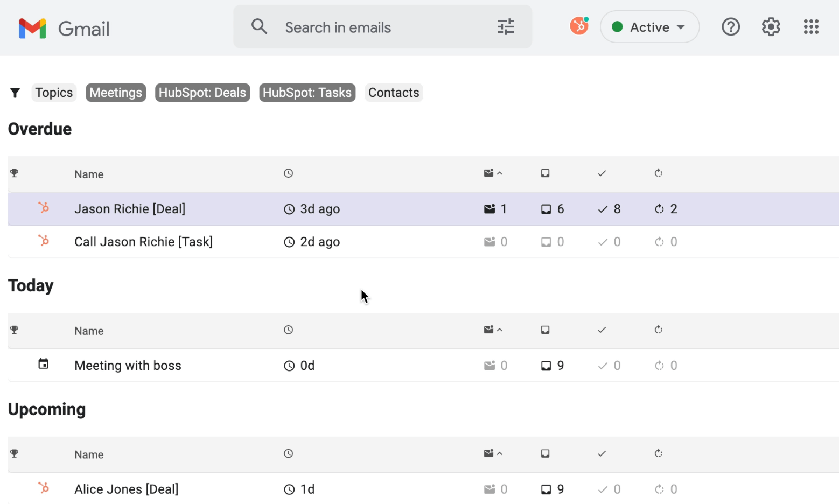Toggle the Meetings filter chip
This screenshot has height=504, width=839.
click(x=116, y=93)
